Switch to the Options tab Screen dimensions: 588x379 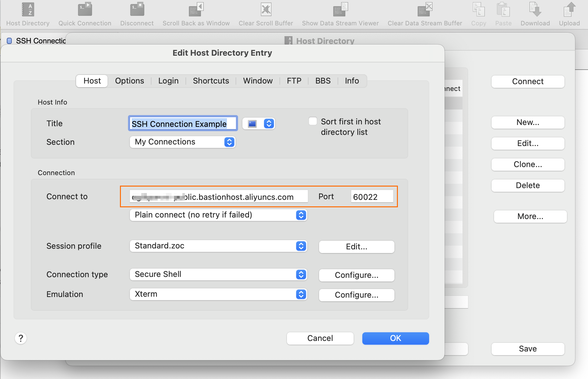(130, 81)
